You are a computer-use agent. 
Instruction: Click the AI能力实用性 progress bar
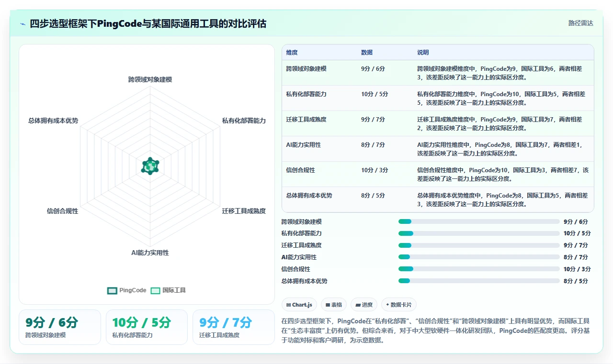[x=479, y=257]
